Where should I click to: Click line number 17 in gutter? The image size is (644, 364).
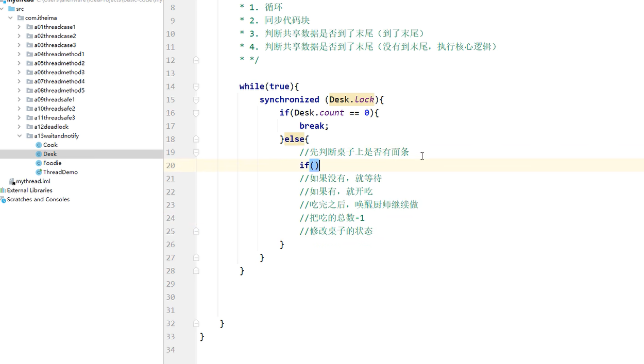click(x=171, y=126)
